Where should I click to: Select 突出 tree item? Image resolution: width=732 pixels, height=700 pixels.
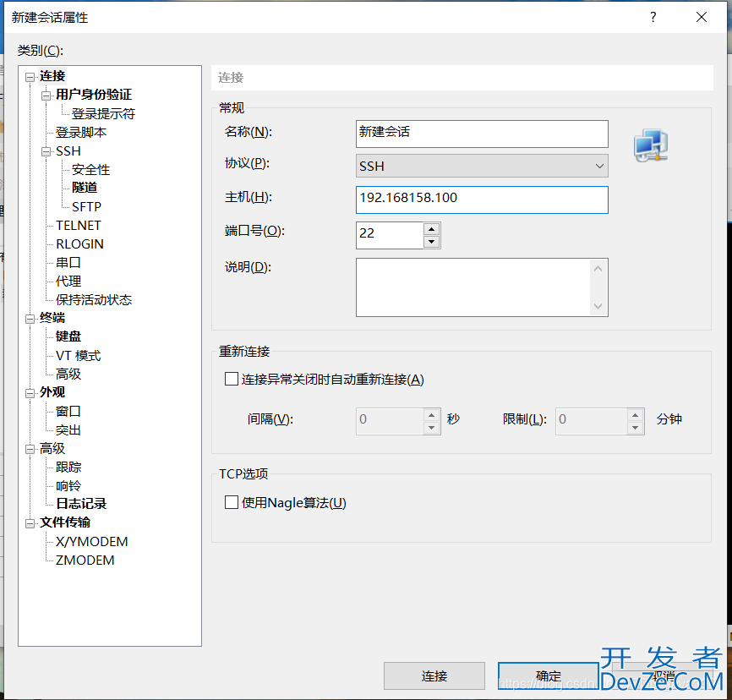coord(68,429)
